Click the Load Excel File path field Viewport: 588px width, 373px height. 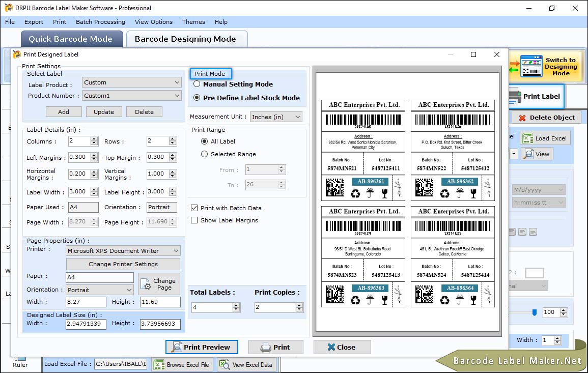pos(121,364)
